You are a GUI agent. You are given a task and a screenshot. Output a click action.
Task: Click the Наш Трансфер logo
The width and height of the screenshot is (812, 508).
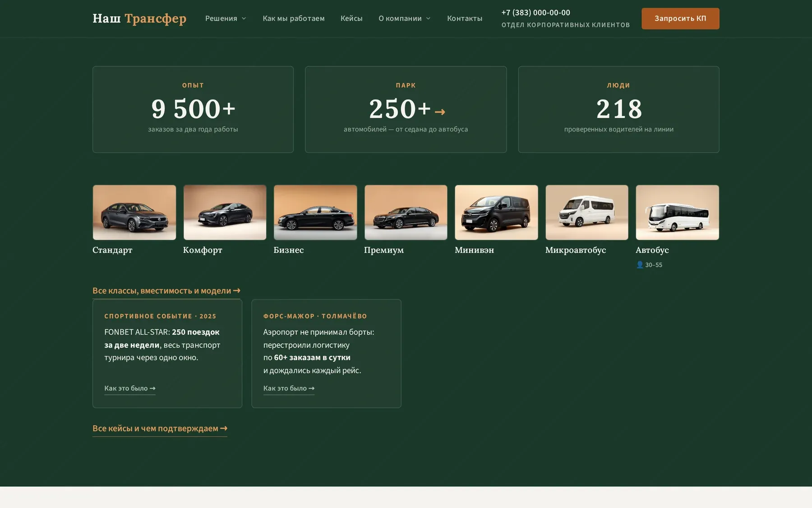[139, 19]
